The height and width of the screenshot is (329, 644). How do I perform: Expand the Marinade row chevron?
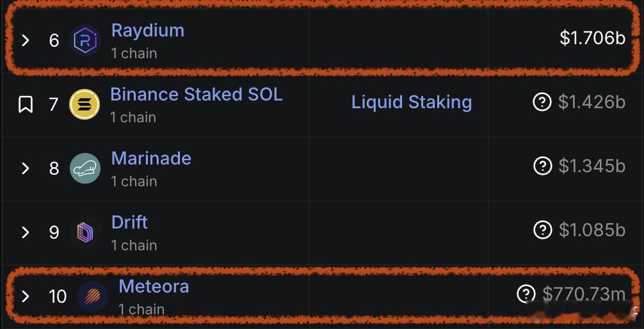pyautogui.click(x=26, y=168)
